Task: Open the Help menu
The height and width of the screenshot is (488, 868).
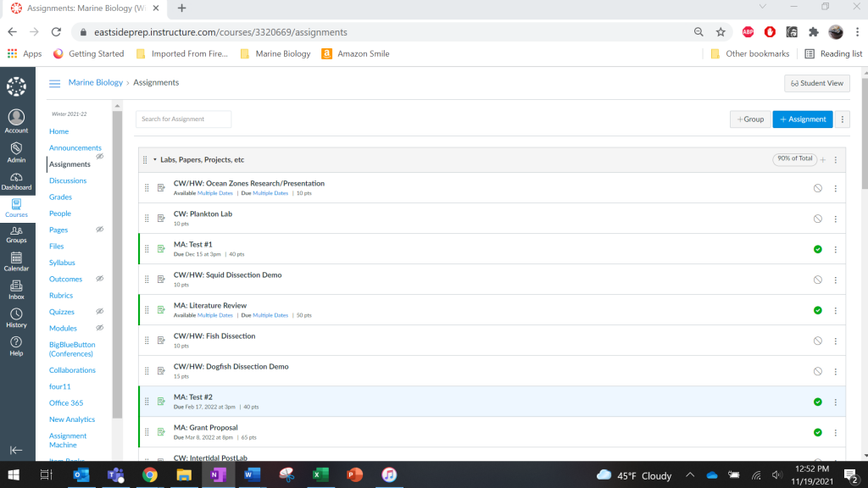Action: coord(17,347)
